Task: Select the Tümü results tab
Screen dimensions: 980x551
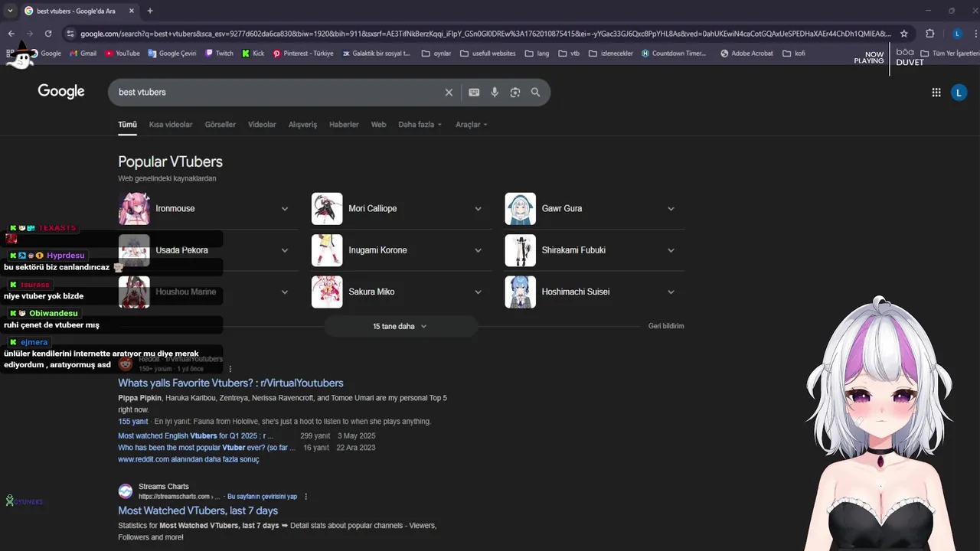Action: [127, 125]
